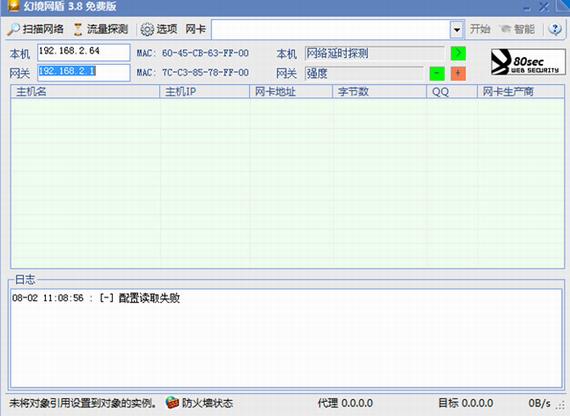This screenshot has width=570, height=416.
Task: Click the green minus strength button
Action: [437, 73]
